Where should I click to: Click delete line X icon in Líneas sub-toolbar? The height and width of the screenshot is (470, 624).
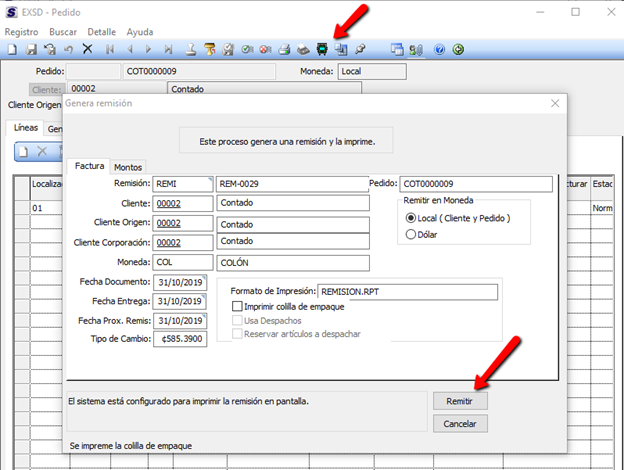coord(42,151)
